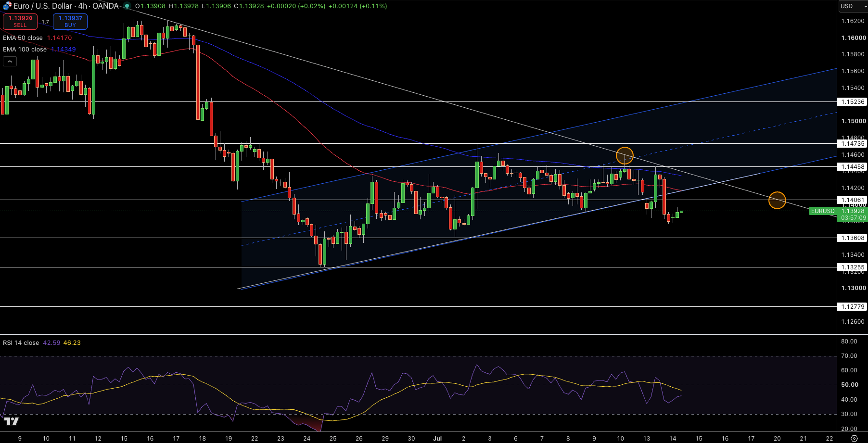
Task: Click the green market status dot
Action: [127, 6]
